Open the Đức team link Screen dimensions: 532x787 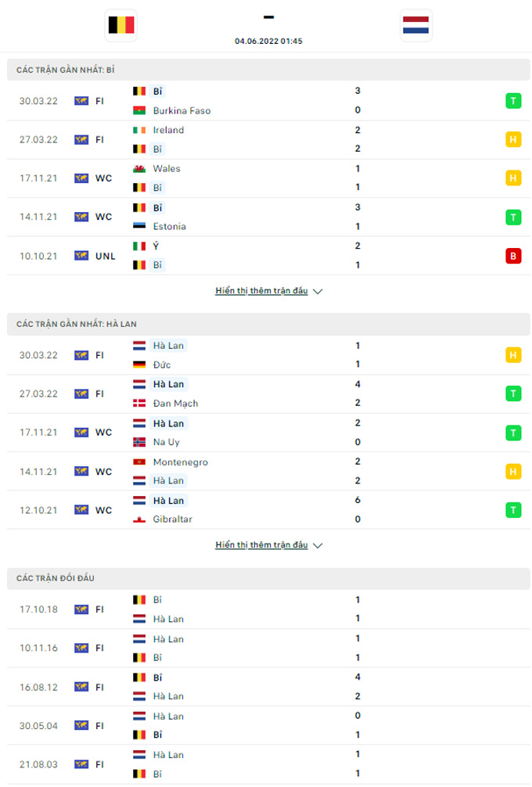[162, 365]
